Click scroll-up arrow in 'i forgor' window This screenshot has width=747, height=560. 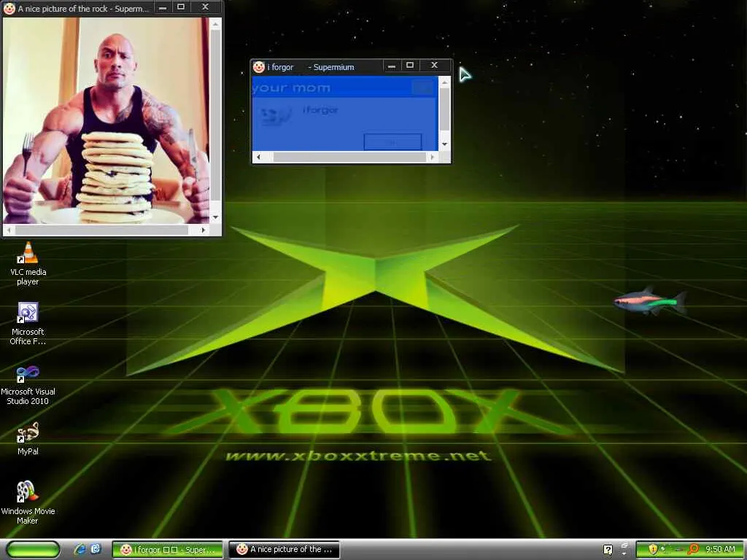[444, 82]
